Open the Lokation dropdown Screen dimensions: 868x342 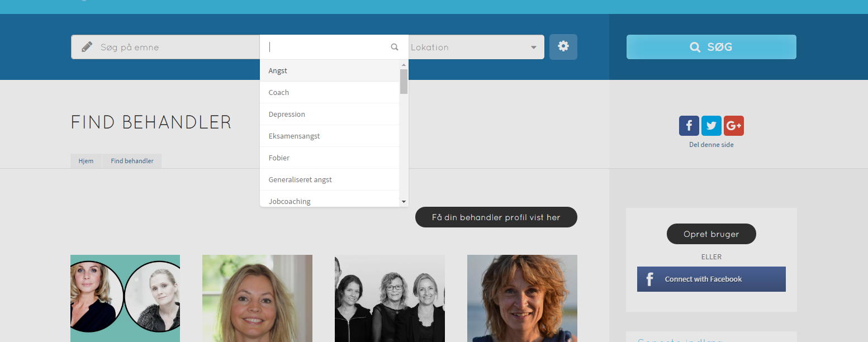pos(475,47)
